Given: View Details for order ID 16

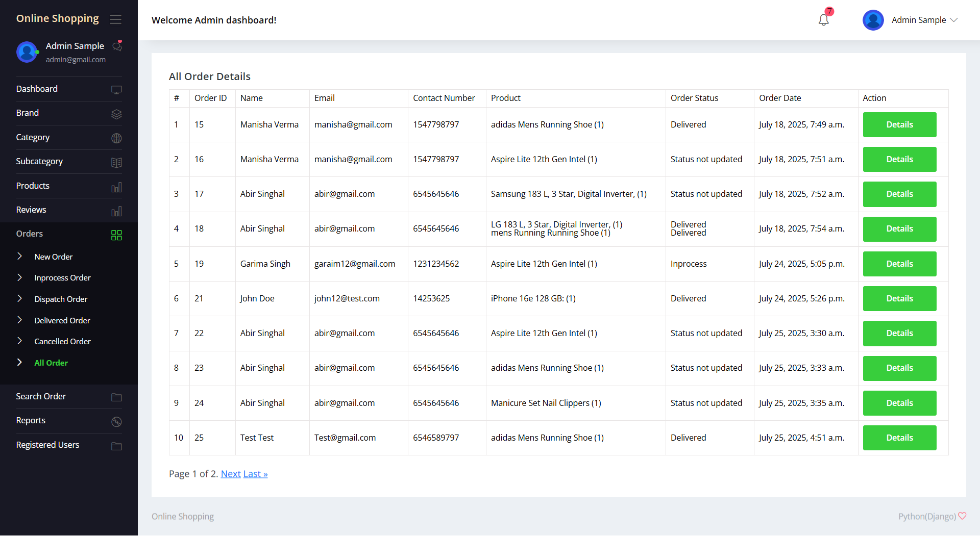Looking at the screenshot, I should (x=899, y=159).
